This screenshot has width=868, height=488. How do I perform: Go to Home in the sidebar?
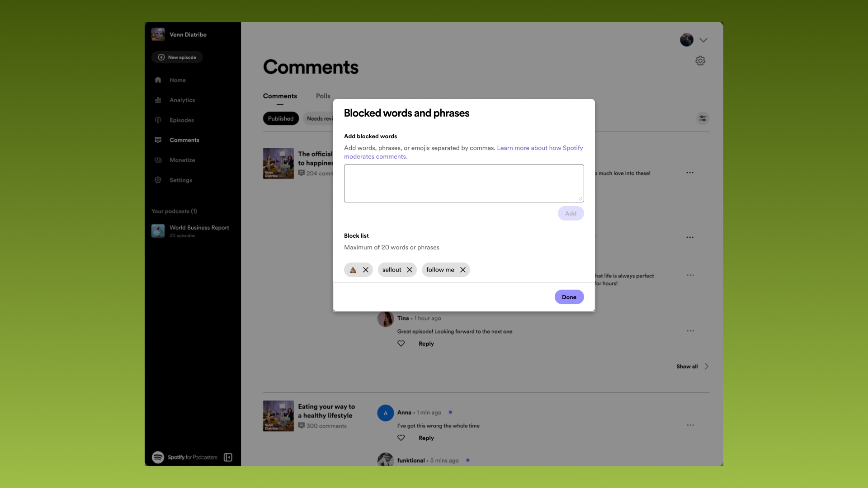click(178, 80)
